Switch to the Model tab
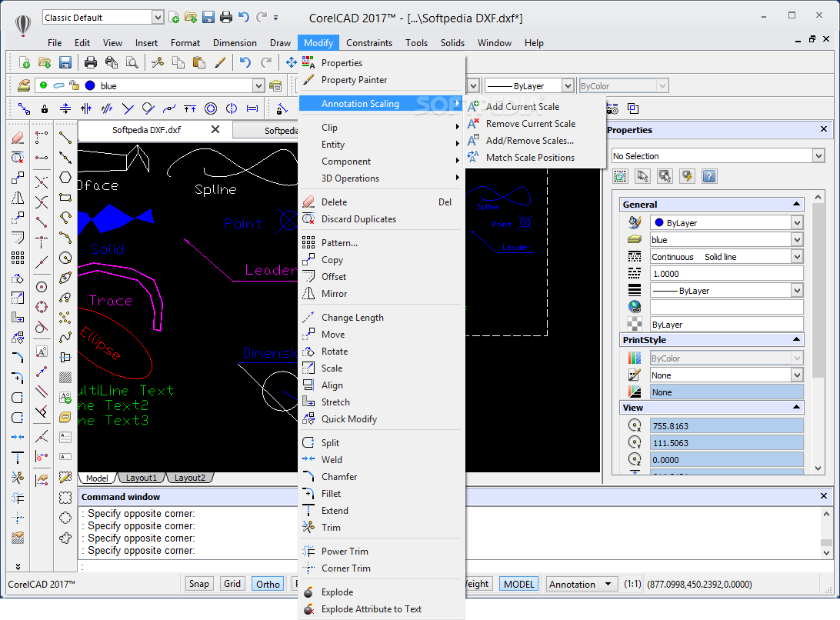Viewport: 840px width, 620px height. click(97, 478)
